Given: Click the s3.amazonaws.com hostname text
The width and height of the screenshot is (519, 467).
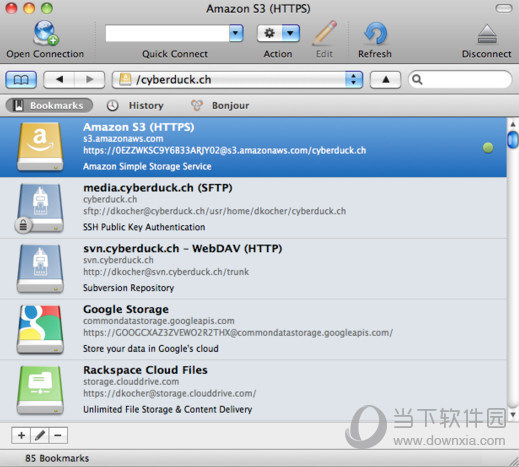Looking at the screenshot, I should 123,139.
